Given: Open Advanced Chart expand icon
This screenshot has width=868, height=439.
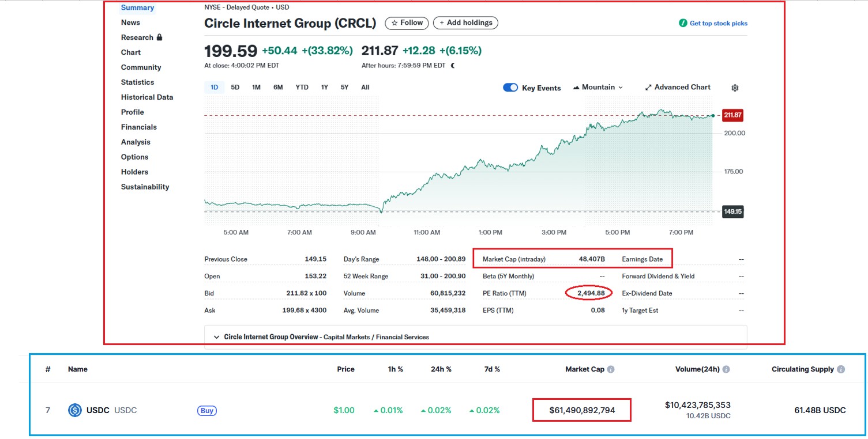Looking at the screenshot, I should coord(648,88).
